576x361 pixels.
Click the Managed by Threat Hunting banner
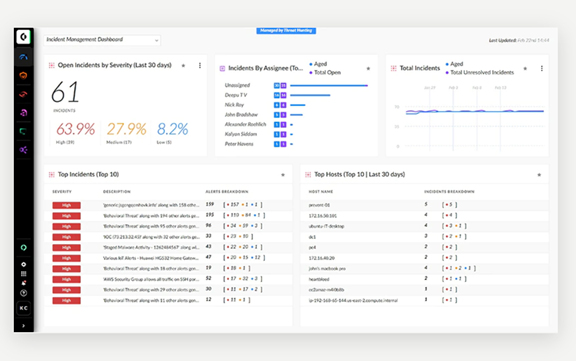coord(286,30)
